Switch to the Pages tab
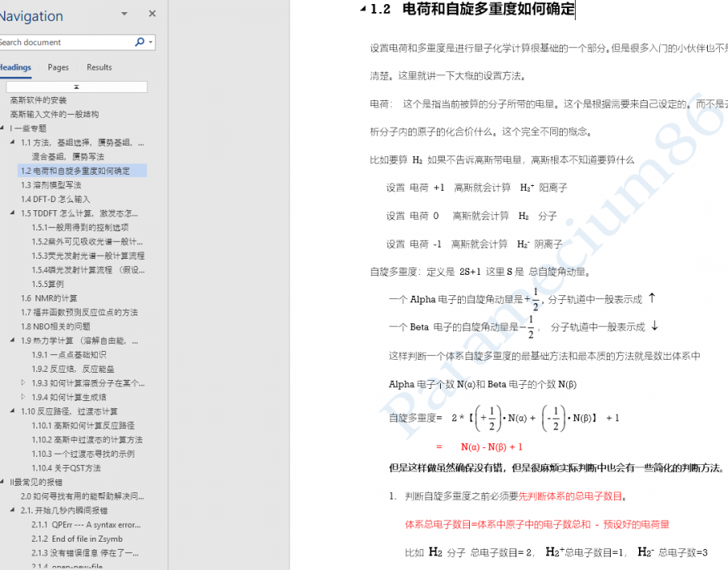Screen dimensions: 728x570 pyautogui.click(x=58, y=67)
